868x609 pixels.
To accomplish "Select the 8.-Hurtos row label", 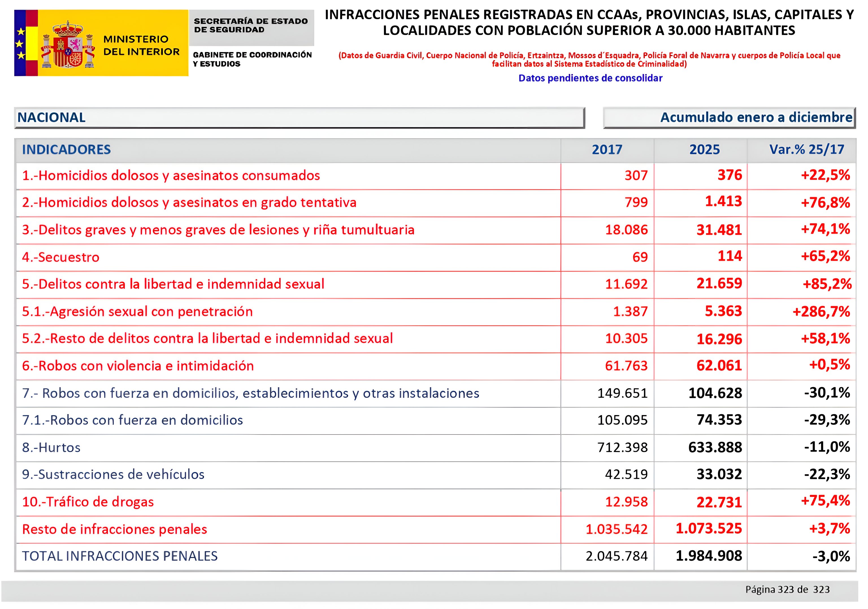I will point(51,448).
